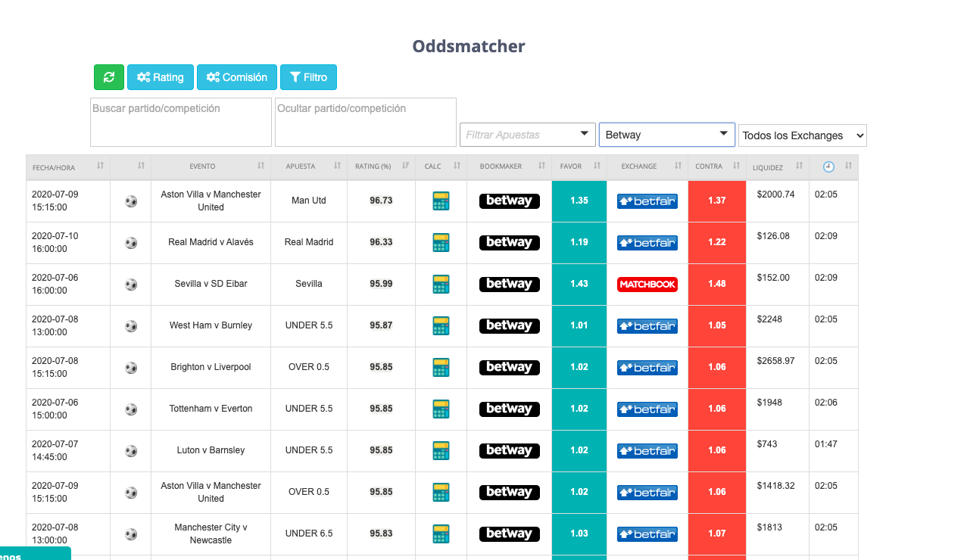
Task: Click soccer ball icon for Luton v Barnsley
Action: [131, 451]
